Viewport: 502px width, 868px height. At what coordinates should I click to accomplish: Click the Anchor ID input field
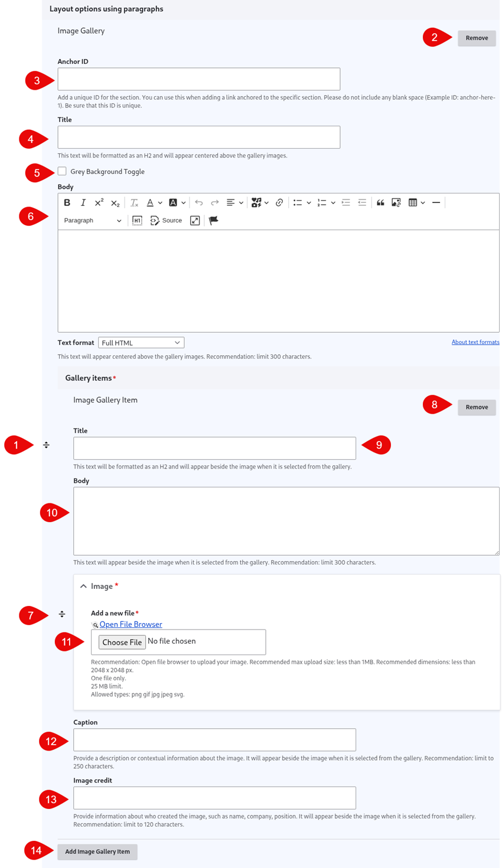pyautogui.click(x=199, y=79)
